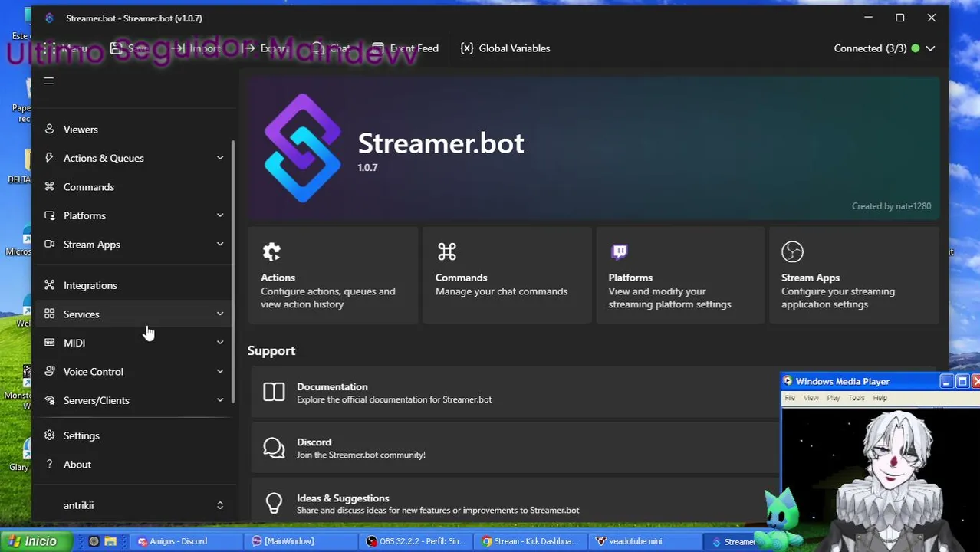This screenshot has height=552, width=980.
Task: Open Documentation support link
Action: click(515, 393)
